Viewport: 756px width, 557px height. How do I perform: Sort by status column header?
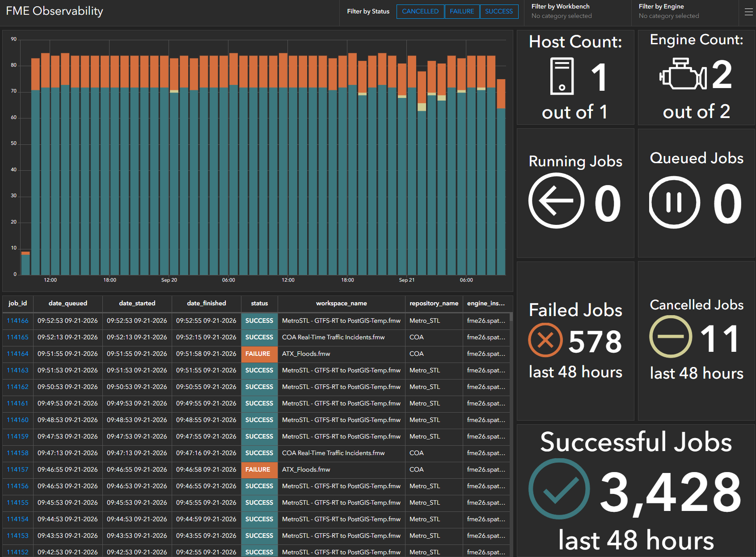(259, 304)
